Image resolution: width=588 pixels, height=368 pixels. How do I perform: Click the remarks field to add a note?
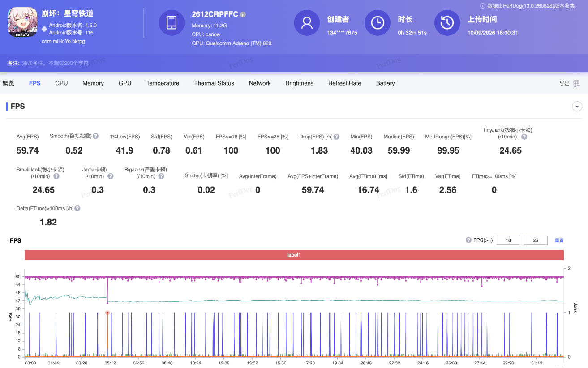[x=56, y=63]
